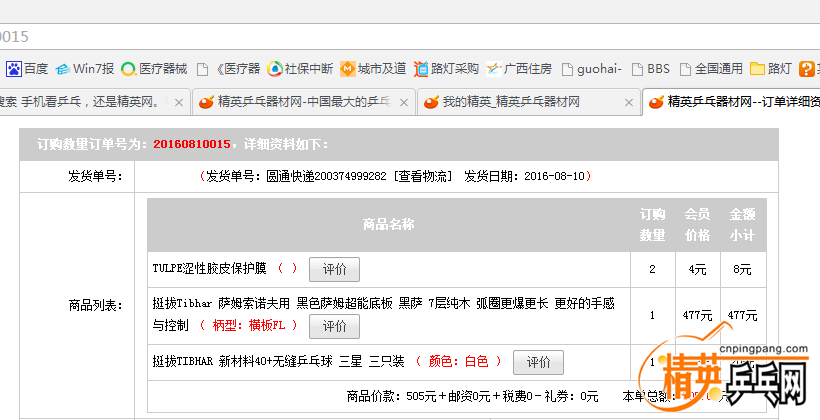
Task: Click the 发货日期: 2016-08-10 text
Action: click(x=524, y=176)
